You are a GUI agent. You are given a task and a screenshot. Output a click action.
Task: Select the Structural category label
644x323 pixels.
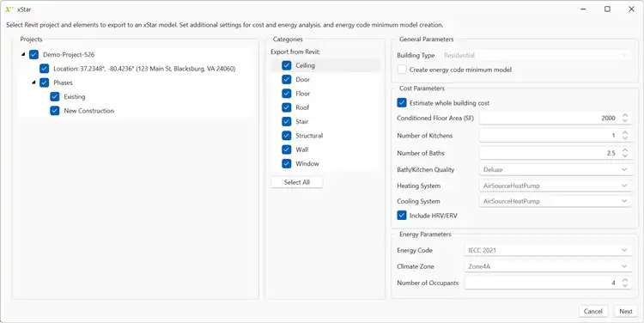(309, 135)
